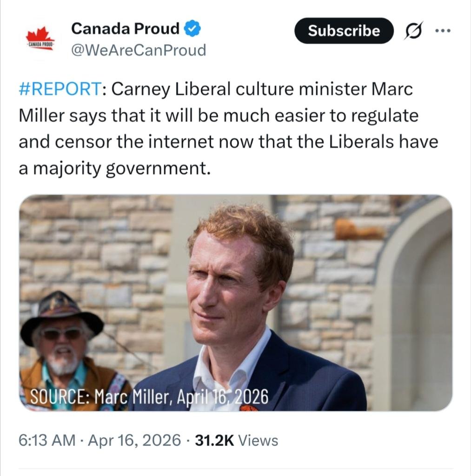Viewport: 471px width, 476px height.
Task: Open the #REPORT hashtag
Action: (59, 89)
